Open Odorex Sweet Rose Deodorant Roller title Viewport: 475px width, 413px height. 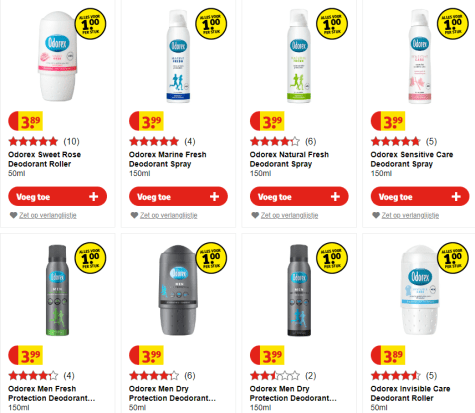click(45, 159)
